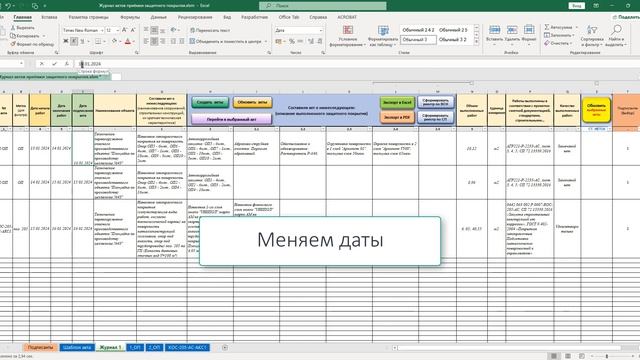
Task: Add a new sheet with plus button
Action: 225,347
